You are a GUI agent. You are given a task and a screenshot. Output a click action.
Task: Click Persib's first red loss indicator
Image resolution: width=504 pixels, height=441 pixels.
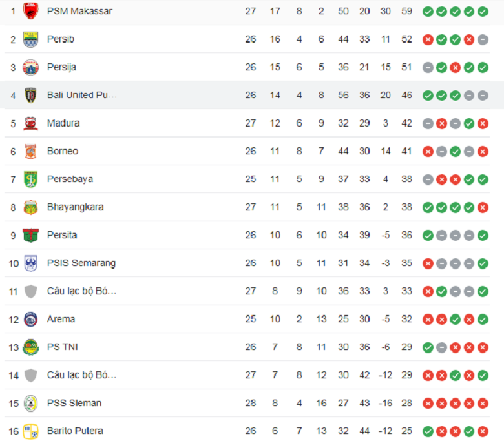(428, 40)
